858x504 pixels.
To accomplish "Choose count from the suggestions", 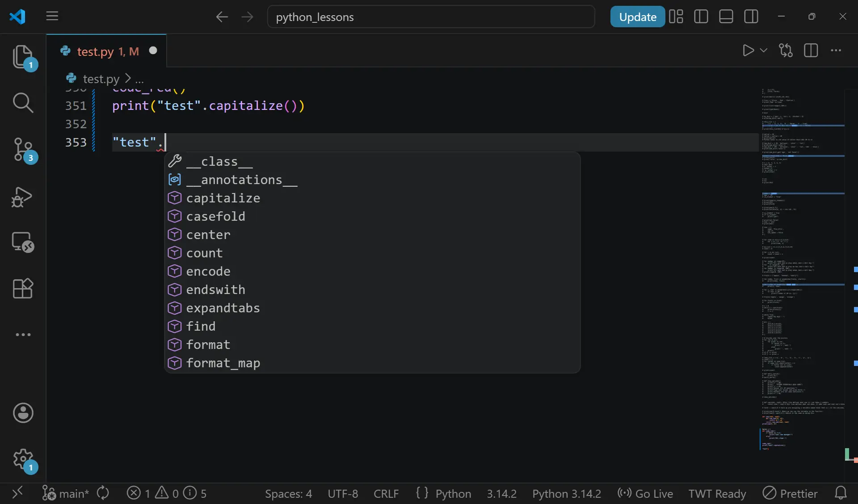I will tap(372, 253).
